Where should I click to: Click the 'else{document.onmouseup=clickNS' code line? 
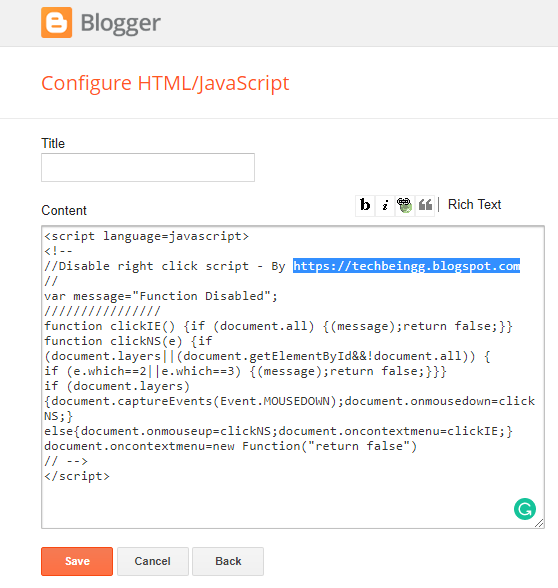tap(278, 431)
